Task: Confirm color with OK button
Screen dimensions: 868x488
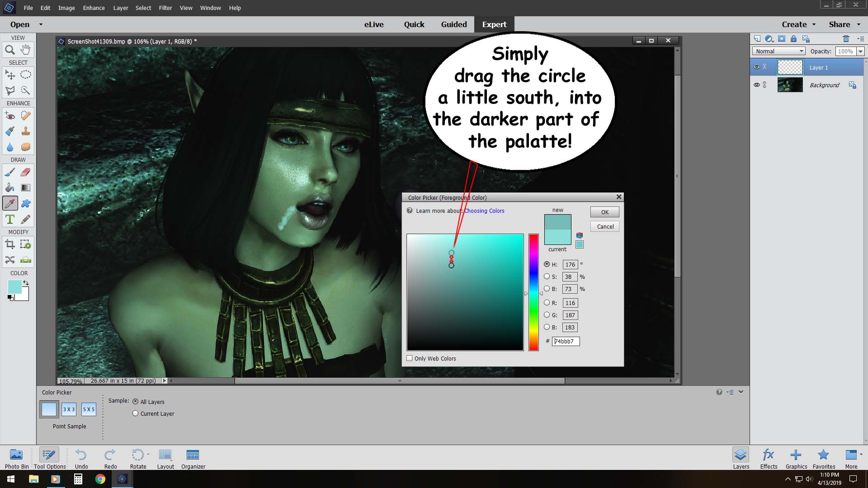Action: [x=604, y=212]
